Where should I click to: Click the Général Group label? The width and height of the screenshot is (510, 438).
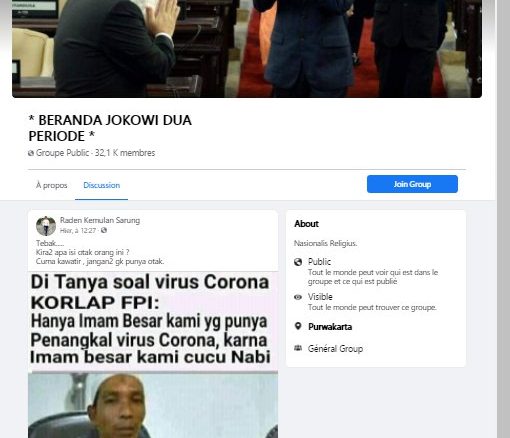(x=335, y=349)
